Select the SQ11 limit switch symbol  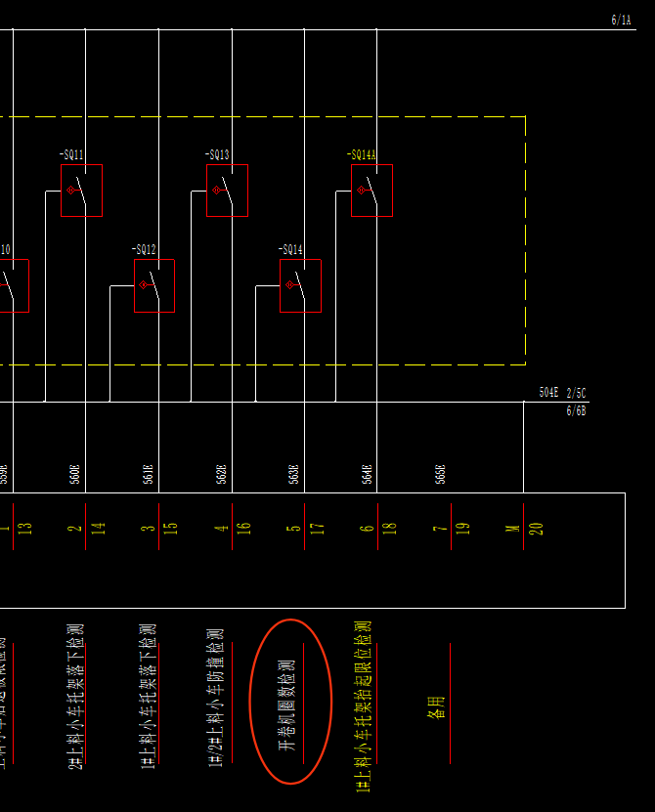81,191
